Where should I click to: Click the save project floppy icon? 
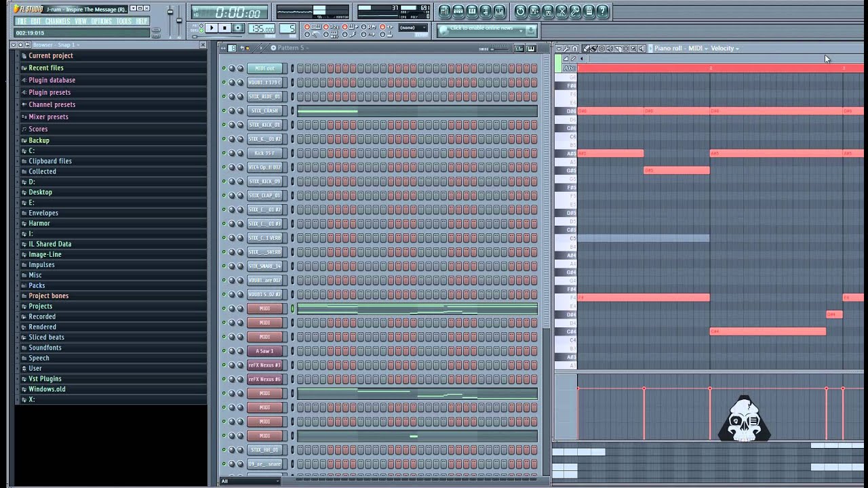point(534,12)
